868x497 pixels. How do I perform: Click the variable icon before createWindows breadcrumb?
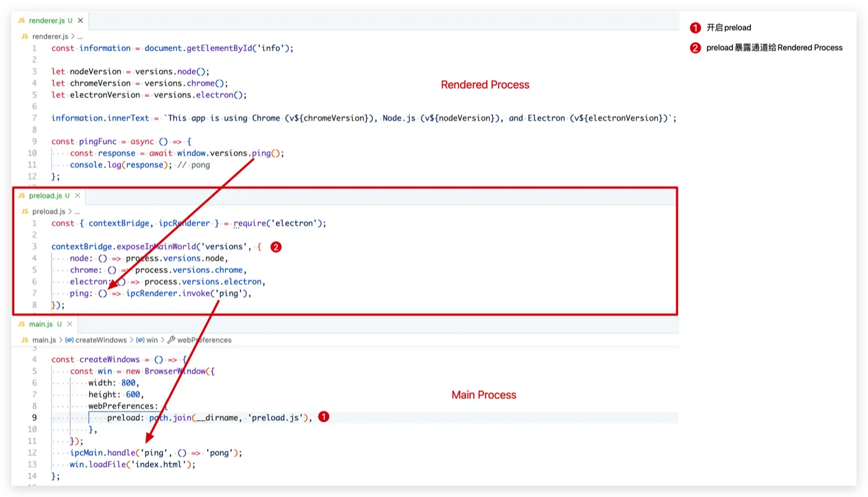tap(69, 340)
